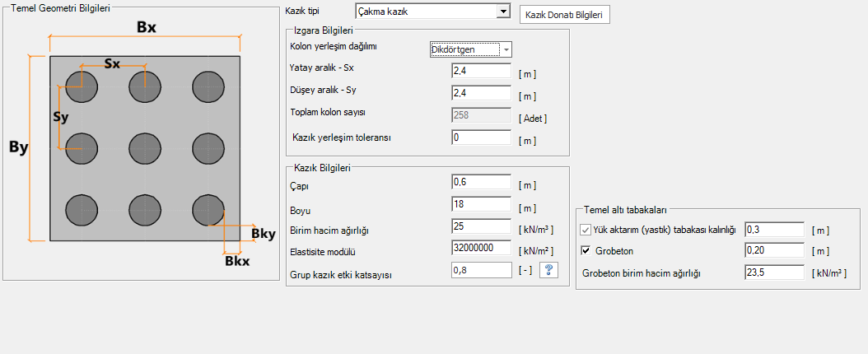Select the Toplam kolon sayısı field
This screenshot has width=868, height=354.
click(x=481, y=115)
